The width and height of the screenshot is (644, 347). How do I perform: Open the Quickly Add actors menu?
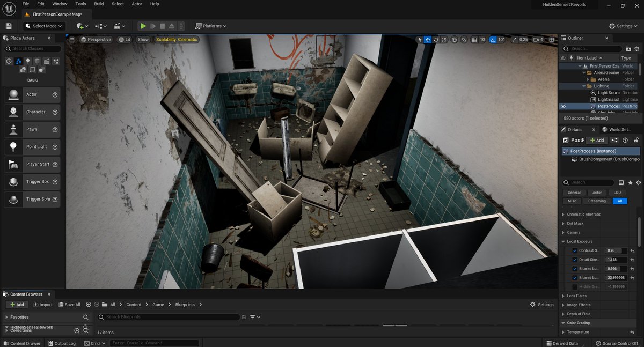[x=79, y=26]
